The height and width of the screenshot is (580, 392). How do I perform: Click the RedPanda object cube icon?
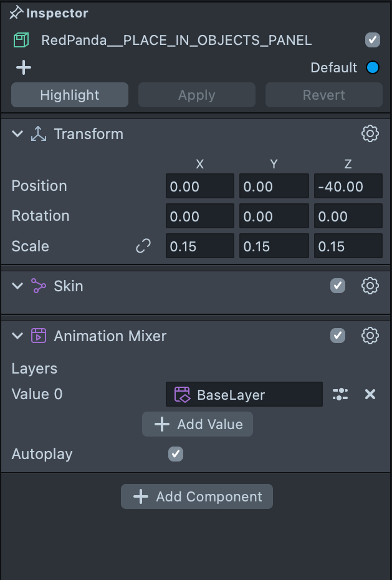[x=22, y=41]
